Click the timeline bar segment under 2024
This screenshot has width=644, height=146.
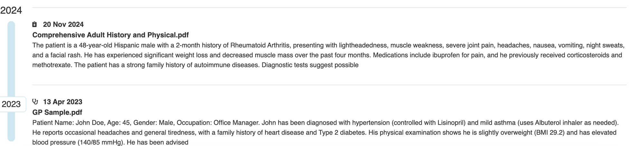[11, 58]
